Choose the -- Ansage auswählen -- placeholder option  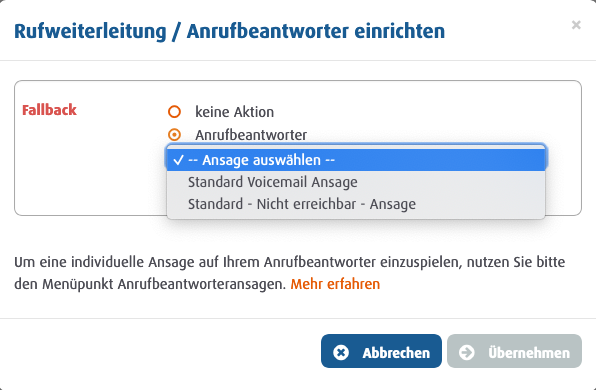[x=356, y=160]
